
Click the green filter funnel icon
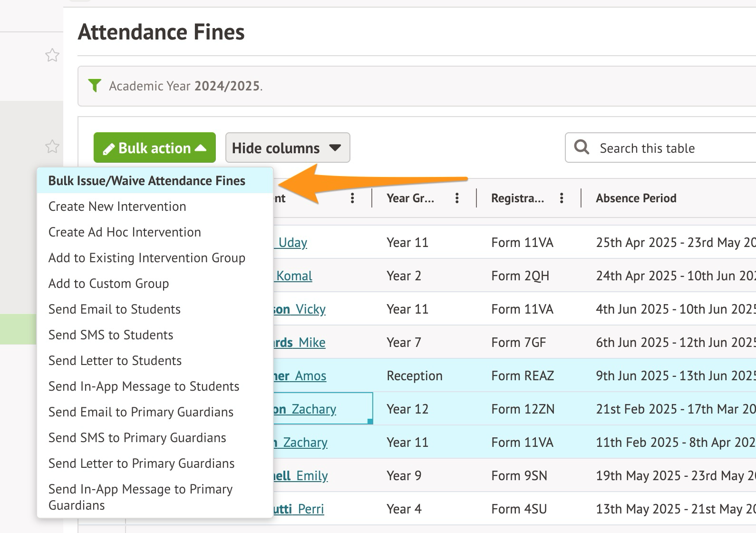tap(95, 86)
